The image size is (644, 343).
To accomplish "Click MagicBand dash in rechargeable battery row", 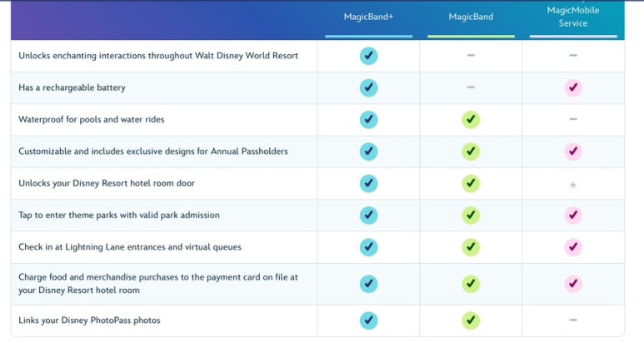I will (x=471, y=87).
